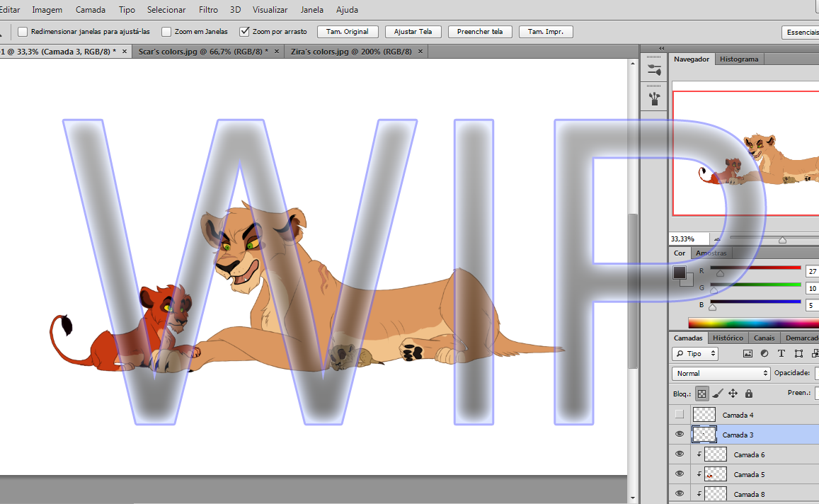Open the 3D menu
Image resolution: width=819 pixels, height=504 pixels.
[236, 10]
